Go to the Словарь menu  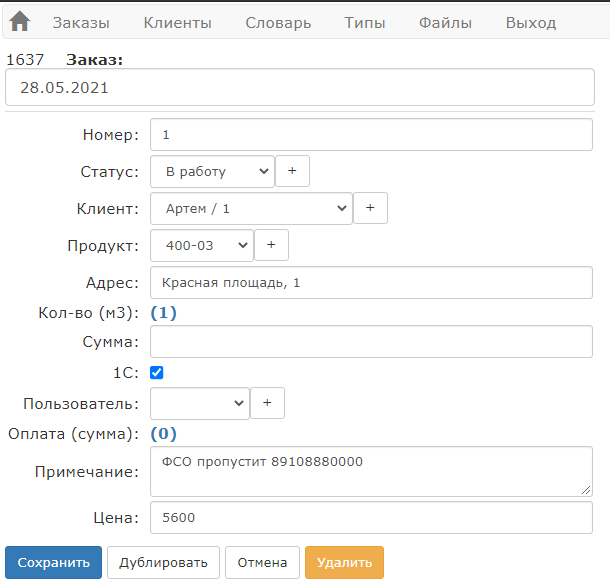(278, 23)
